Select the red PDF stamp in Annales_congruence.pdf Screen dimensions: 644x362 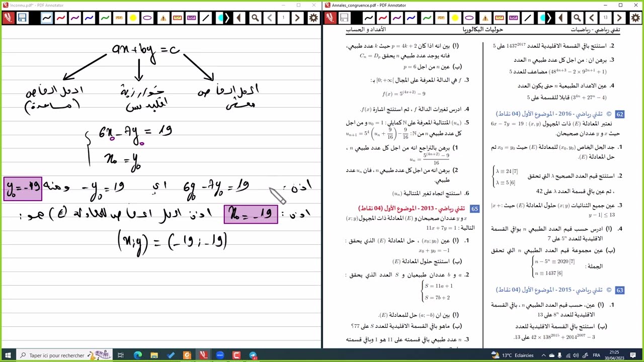coord(499,18)
